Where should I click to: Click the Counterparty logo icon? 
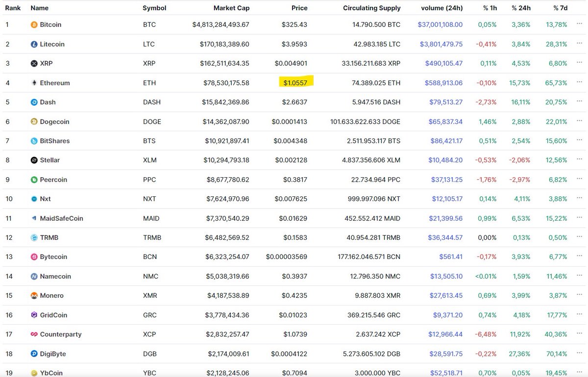(x=34, y=334)
